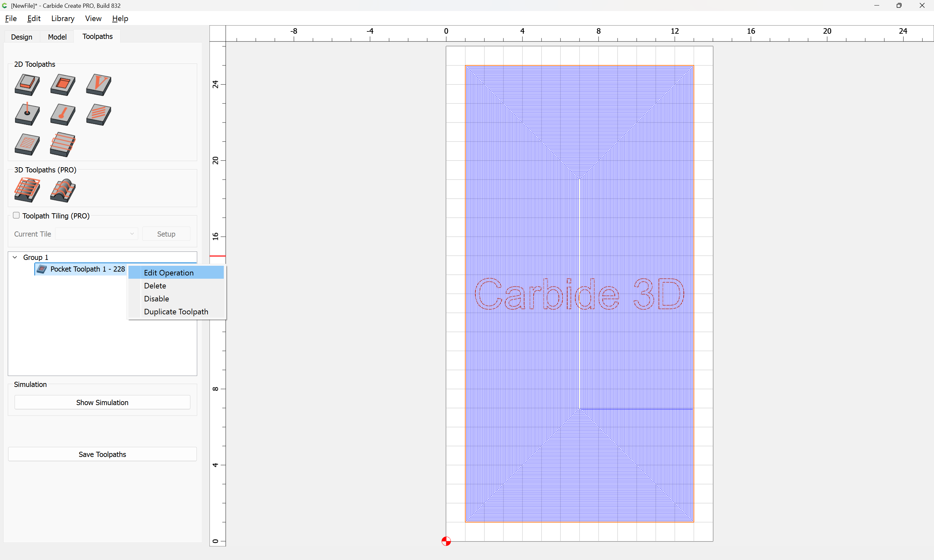Choose Edit Operation in context menu
Viewport: 934px width, 560px height.
168,273
